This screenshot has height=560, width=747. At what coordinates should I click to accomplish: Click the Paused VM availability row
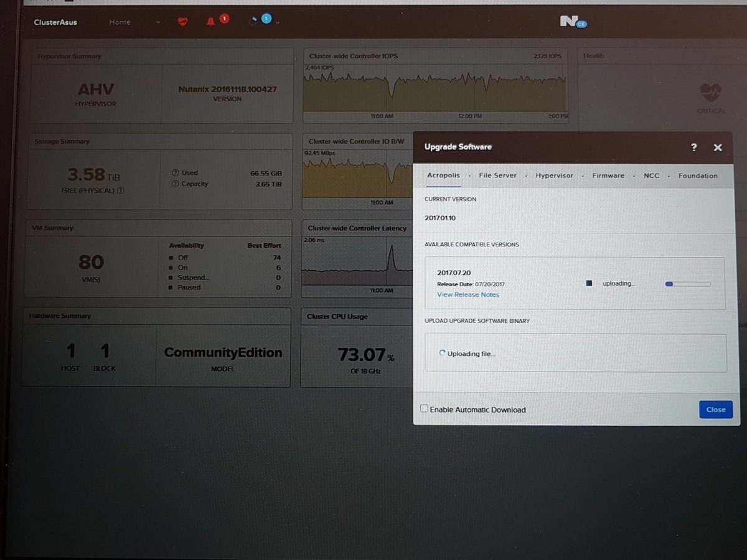click(225, 287)
